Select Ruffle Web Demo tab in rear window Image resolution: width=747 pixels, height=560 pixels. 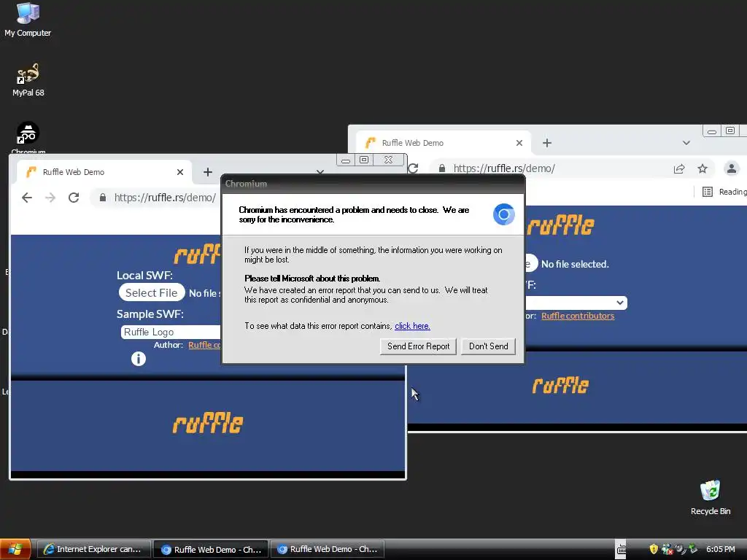click(443, 143)
